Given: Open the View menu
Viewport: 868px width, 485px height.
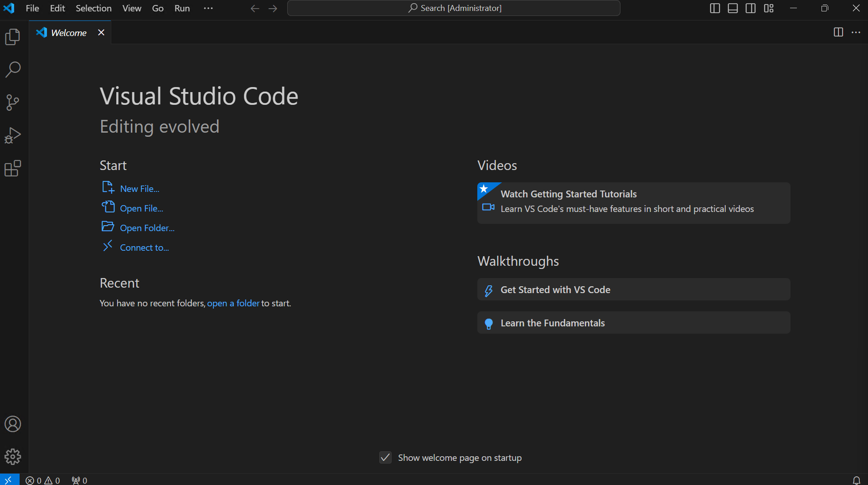Looking at the screenshot, I should tap(132, 8).
